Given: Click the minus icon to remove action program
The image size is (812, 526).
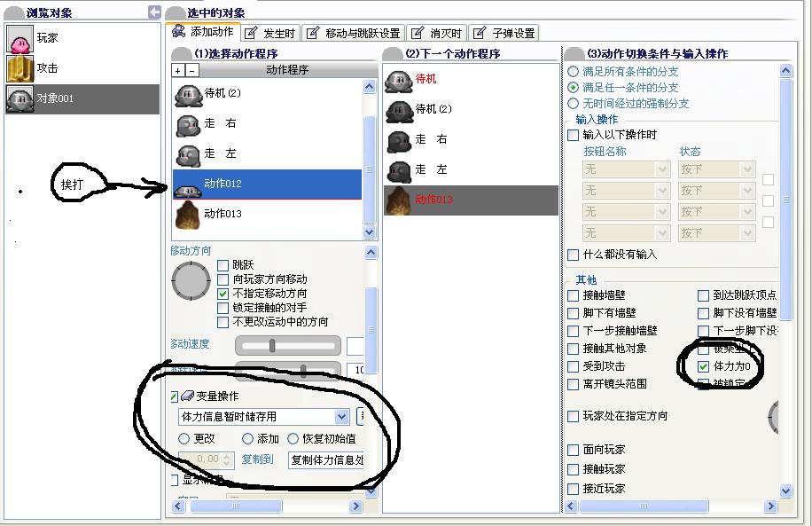Looking at the screenshot, I should tap(191, 70).
